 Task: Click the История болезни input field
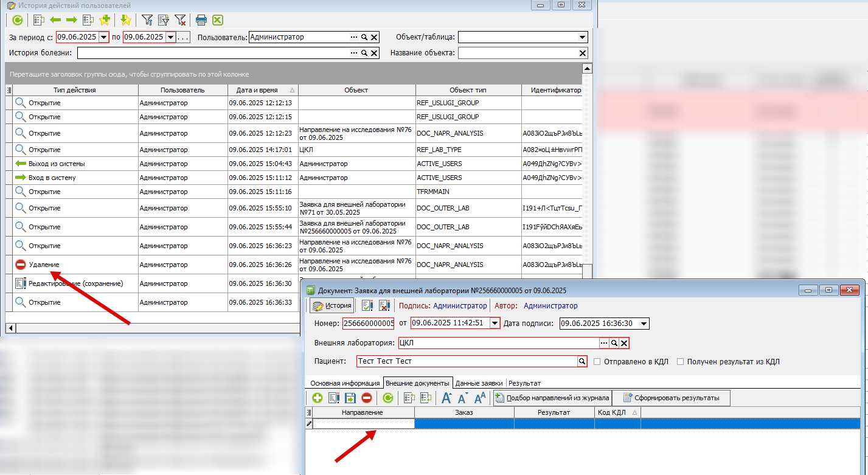[213, 53]
